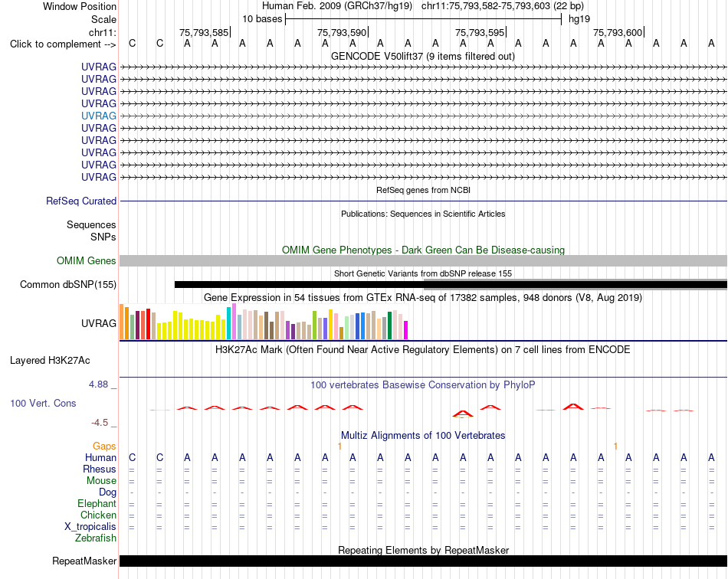The image size is (728, 579).
Task: Click the chr11:75,793,582-75,793,603 (22 bp) position text
Action: coord(503,6)
